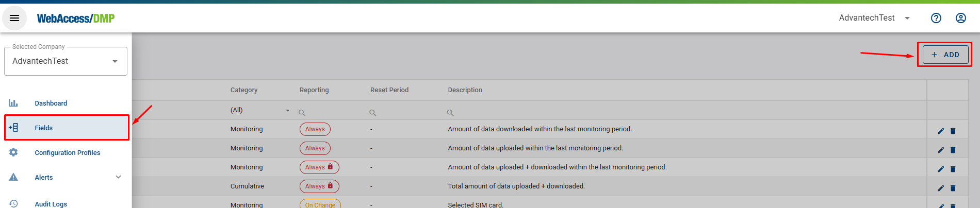
Task: Select Fields in the sidebar
Action: tap(44, 128)
